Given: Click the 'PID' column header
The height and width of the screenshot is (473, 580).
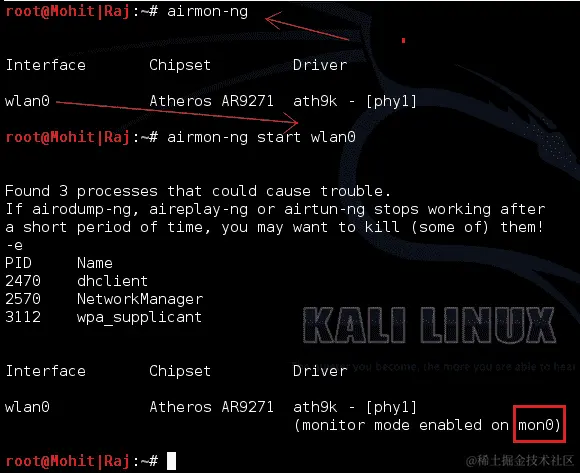Looking at the screenshot, I should [18, 263].
